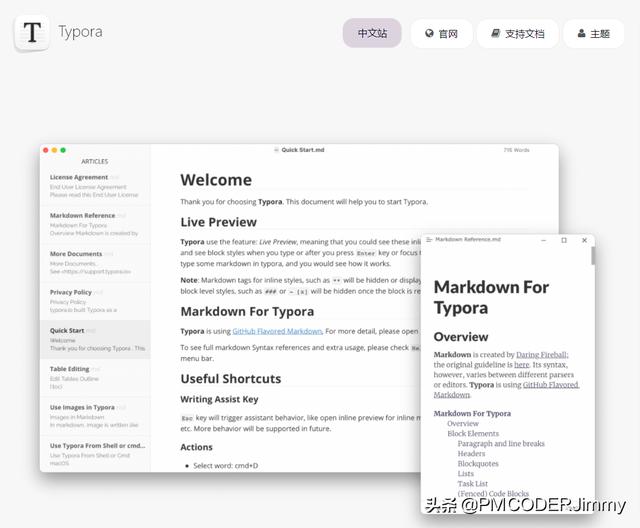Screen dimensions: 640x528
Task: Follow the 'here' guideline link
Action: click(522, 365)
